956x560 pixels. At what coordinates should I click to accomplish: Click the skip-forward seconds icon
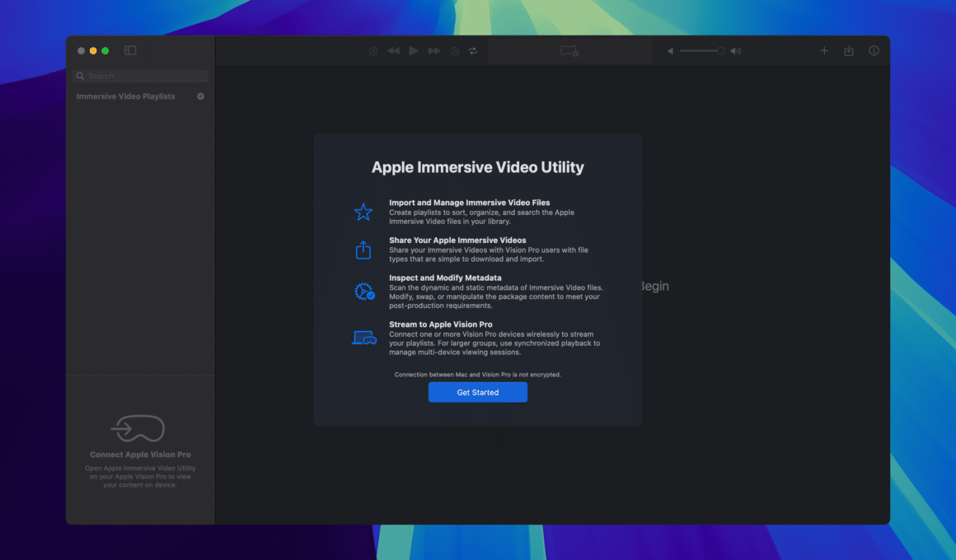tap(454, 51)
